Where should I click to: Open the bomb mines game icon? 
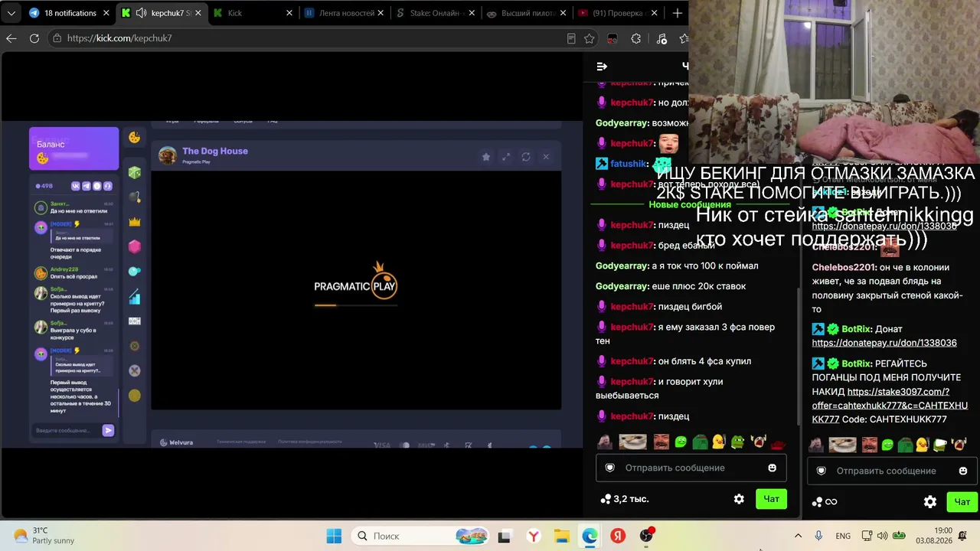(135, 197)
